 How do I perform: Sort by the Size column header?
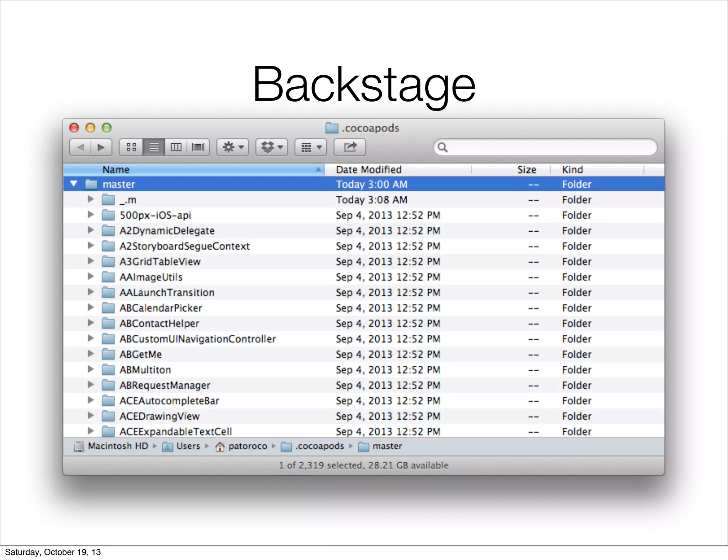511,170
